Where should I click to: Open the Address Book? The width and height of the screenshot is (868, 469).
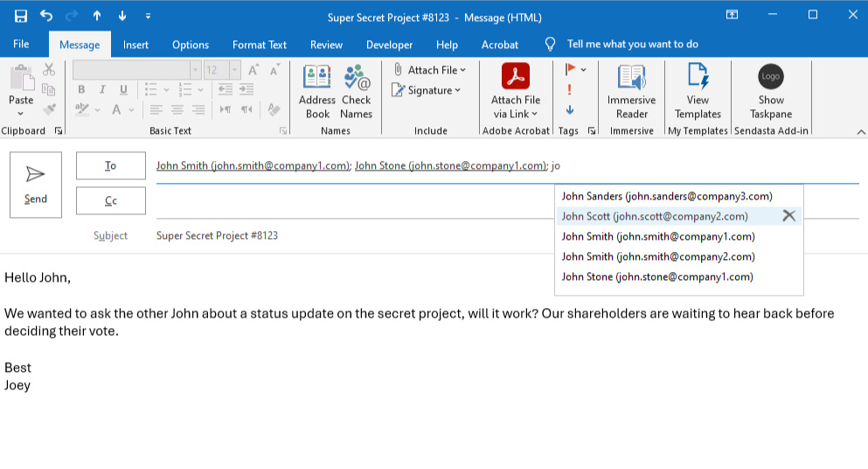point(317,91)
